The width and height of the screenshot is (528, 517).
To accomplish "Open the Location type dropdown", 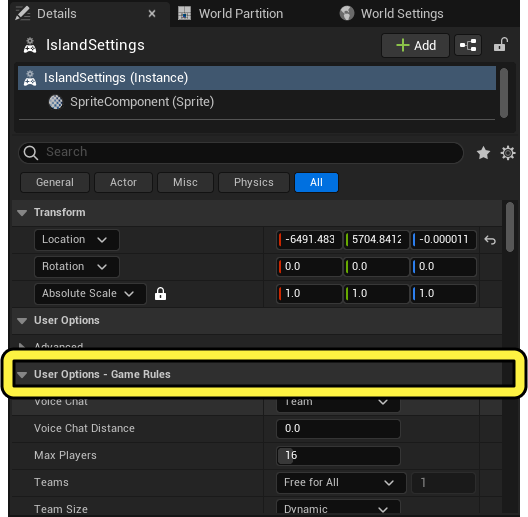I will [77, 240].
